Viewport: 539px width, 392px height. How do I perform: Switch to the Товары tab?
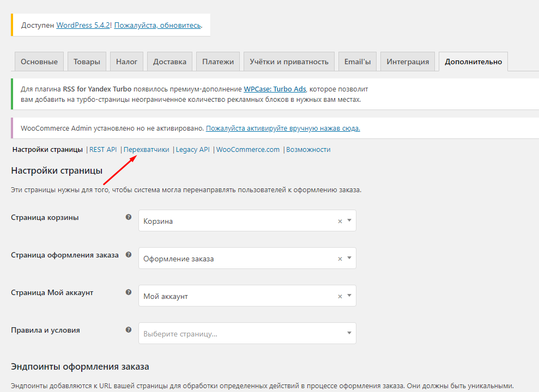point(87,62)
